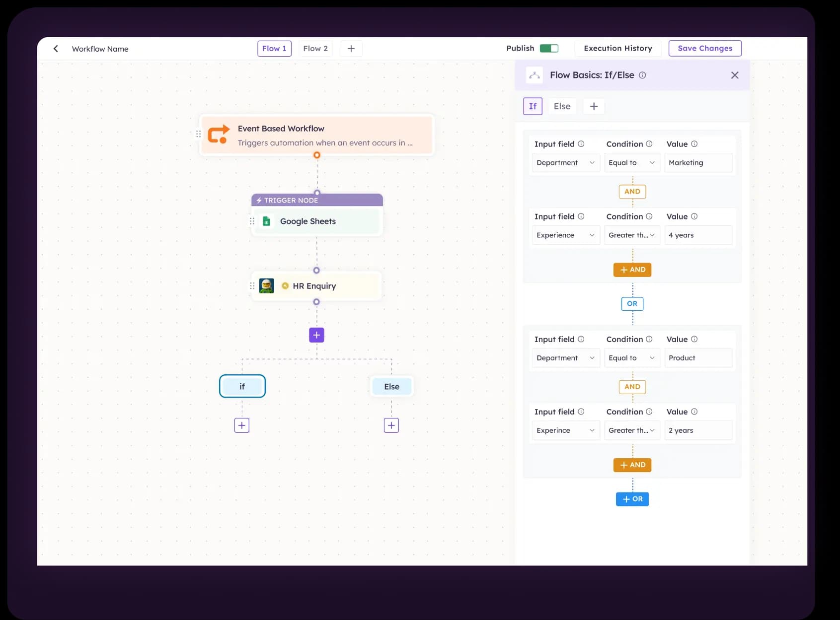Click the HR Enquiry avatar icon
The image size is (840, 620).
[x=267, y=285]
